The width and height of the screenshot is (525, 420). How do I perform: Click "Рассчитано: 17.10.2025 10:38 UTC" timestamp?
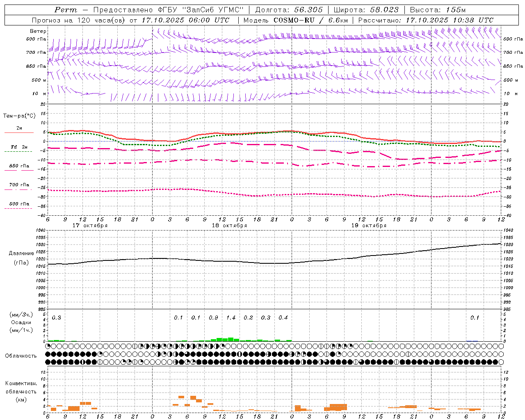click(x=426, y=20)
